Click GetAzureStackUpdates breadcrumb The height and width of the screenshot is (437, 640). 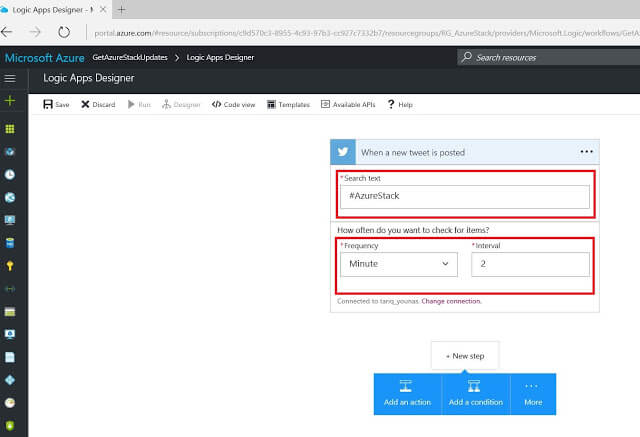(130, 58)
